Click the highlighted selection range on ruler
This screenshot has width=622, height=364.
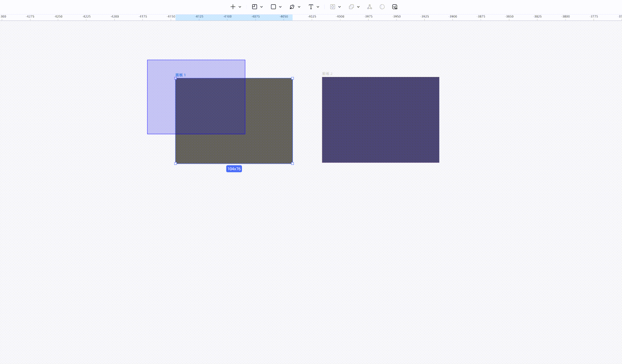pos(234,17)
